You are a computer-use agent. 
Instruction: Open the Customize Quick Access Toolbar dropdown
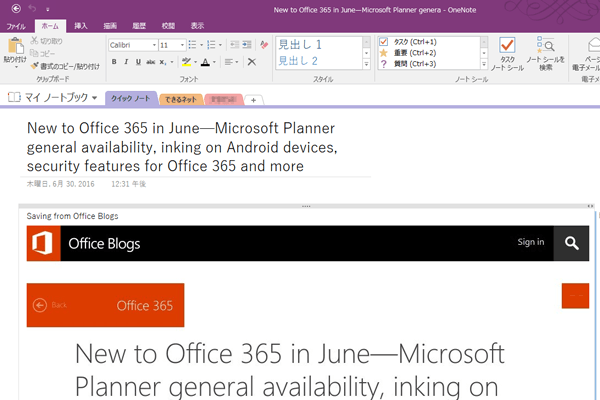48,9
